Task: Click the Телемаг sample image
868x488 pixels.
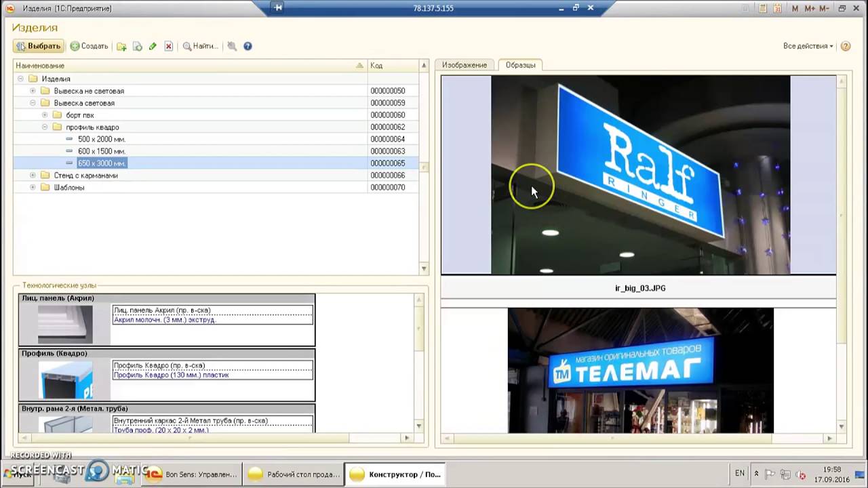Action: pyautogui.click(x=640, y=371)
